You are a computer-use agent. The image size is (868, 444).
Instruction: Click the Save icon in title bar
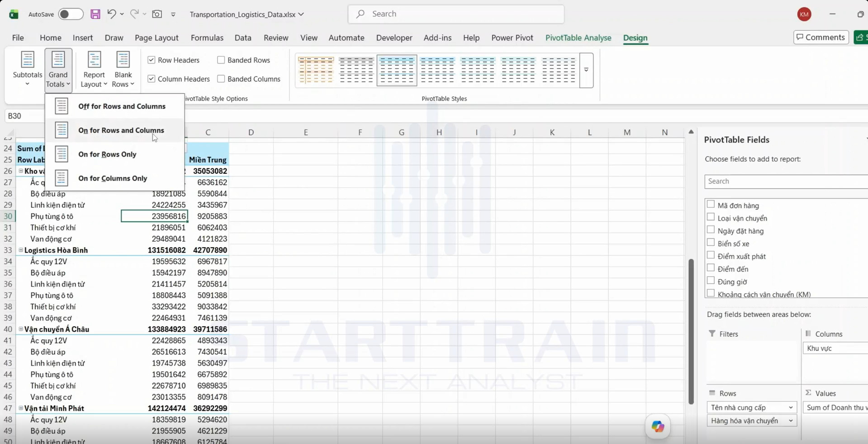click(95, 14)
